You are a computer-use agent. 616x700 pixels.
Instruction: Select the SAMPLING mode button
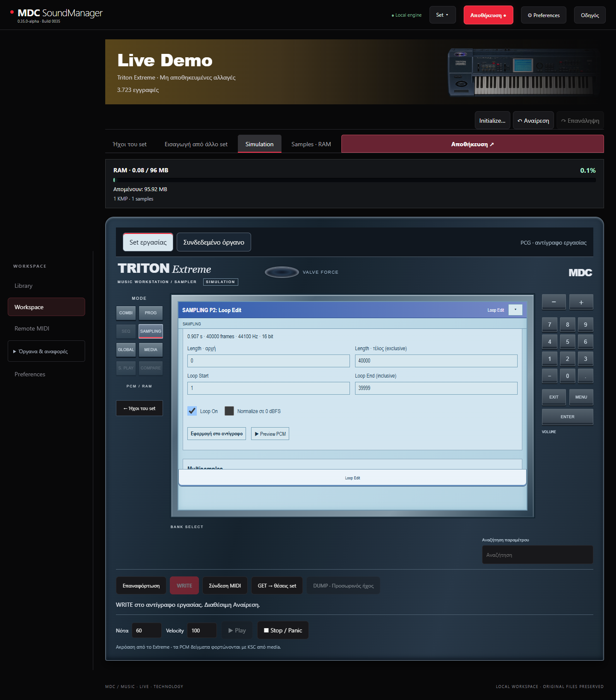point(151,331)
